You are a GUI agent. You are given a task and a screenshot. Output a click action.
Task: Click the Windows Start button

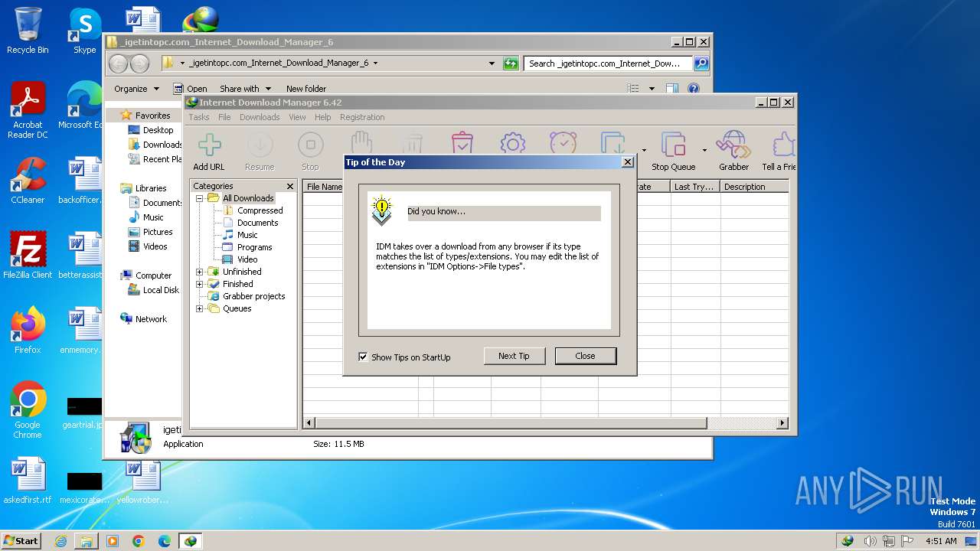(21, 541)
